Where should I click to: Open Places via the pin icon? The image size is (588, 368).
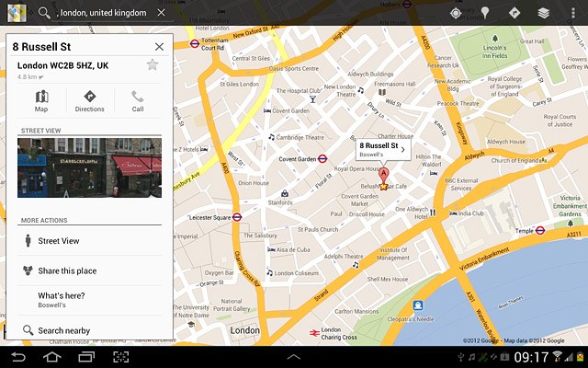(x=484, y=13)
